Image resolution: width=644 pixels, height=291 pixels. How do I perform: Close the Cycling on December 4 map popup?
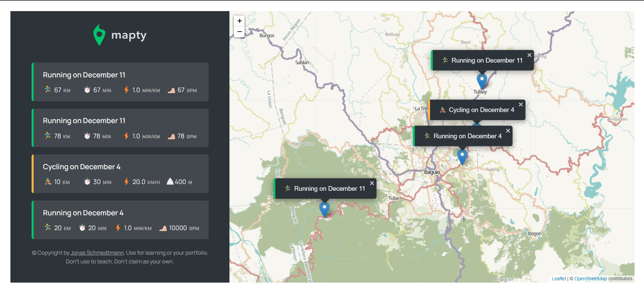point(521,105)
